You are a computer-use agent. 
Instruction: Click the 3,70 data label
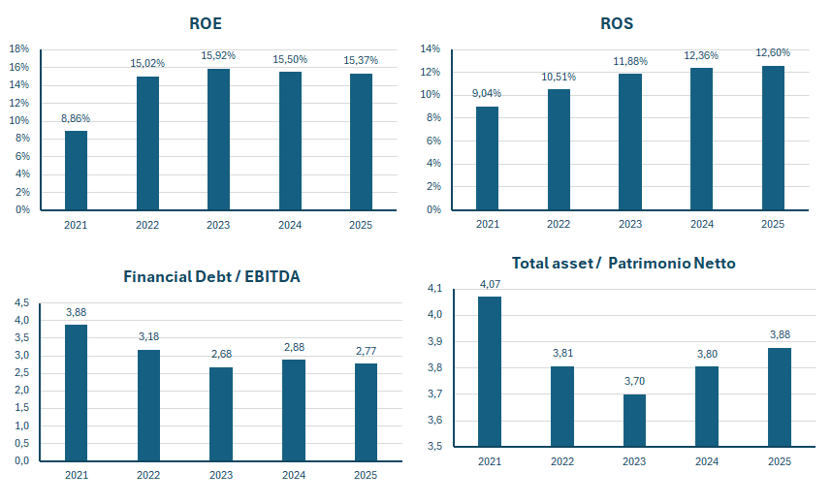[x=634, y=382]
